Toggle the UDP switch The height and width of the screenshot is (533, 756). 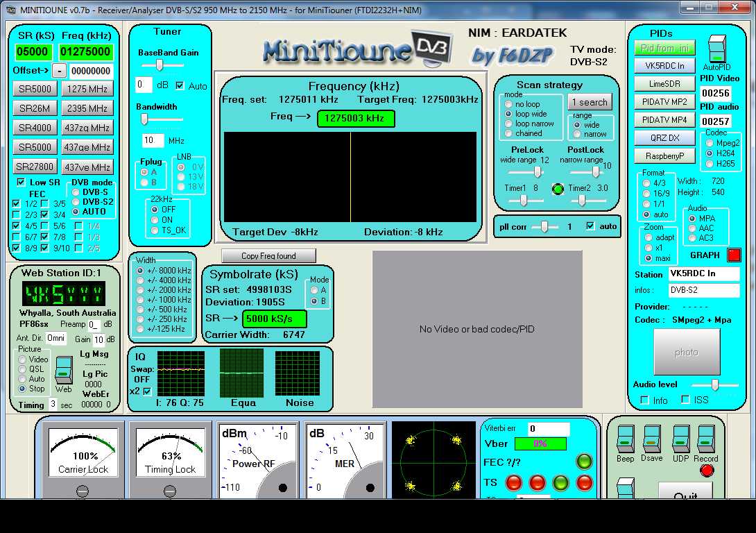[x=681, y=439]
